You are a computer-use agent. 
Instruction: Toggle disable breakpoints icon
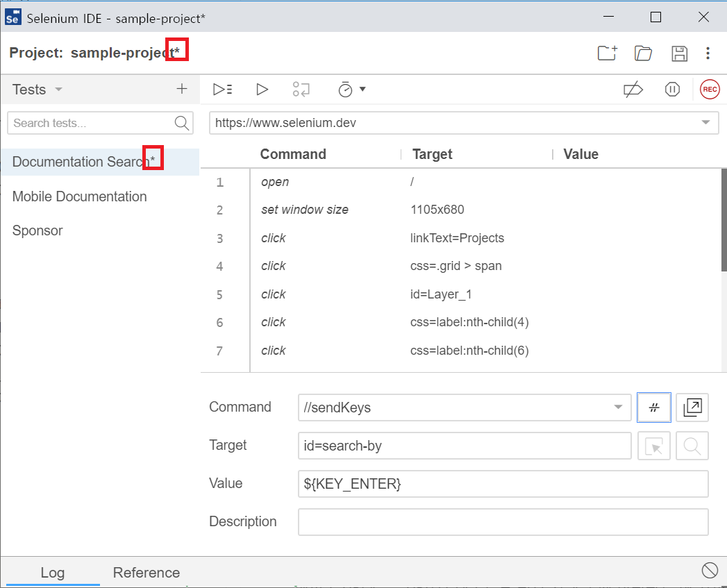633,90
